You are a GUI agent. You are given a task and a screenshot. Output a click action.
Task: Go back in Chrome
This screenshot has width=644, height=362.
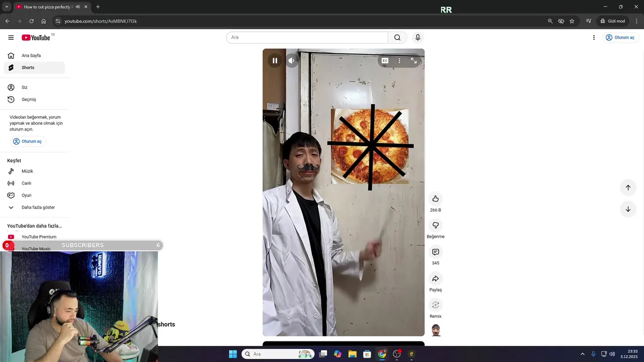(x=7, y=21)
